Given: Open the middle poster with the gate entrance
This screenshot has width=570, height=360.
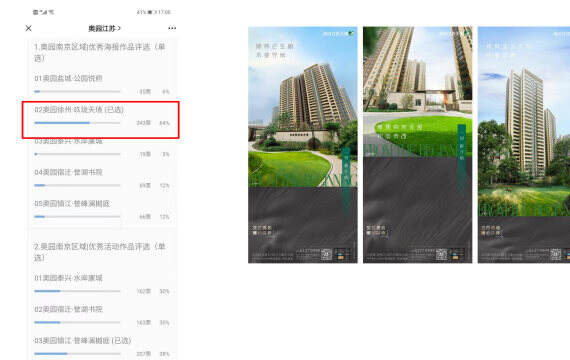Looking at the screenshot, I should [x=417, y=145].
